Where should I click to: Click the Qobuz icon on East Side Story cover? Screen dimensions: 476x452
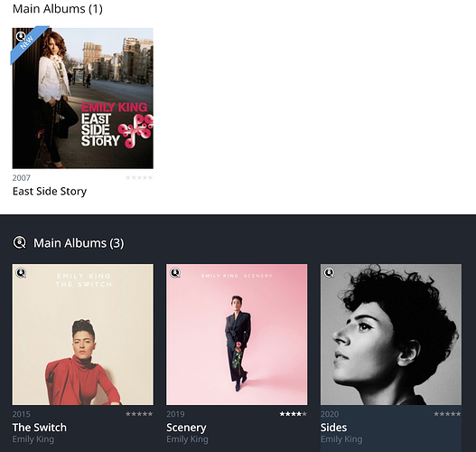(x=21, y=37)
